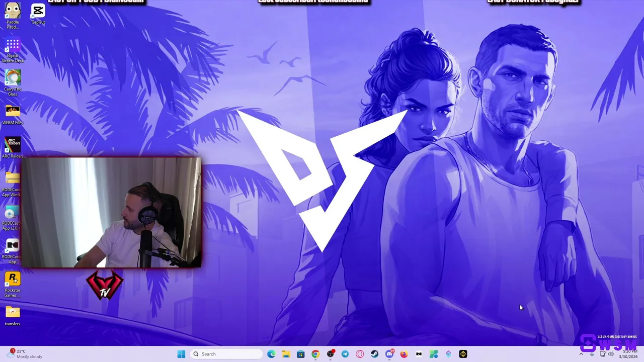Open the Rockstar Games Launcher shortcut

13,285
